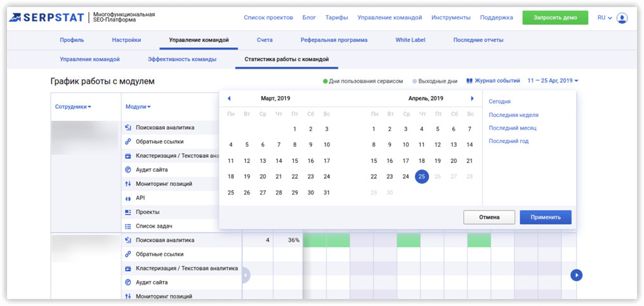Viewport: 644px width, 306px height.
Task: Click the Отмена button
Action: pyautogui.click(x=489, y=217)
